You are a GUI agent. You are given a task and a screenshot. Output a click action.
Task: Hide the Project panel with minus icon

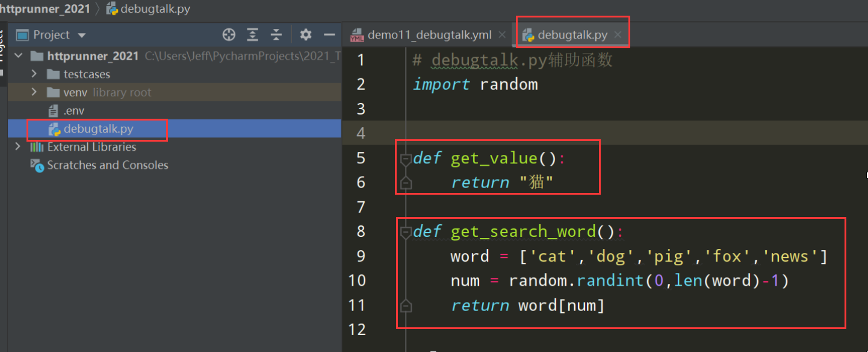tap(329, 35)
